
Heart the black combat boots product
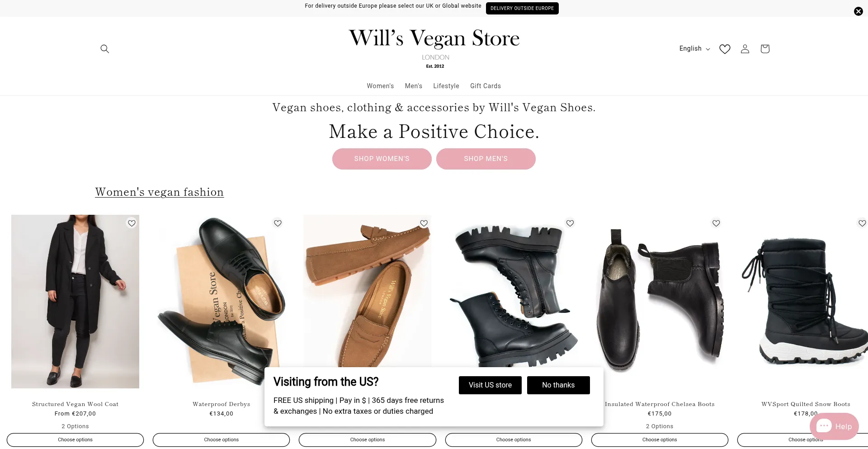(570, 223)
